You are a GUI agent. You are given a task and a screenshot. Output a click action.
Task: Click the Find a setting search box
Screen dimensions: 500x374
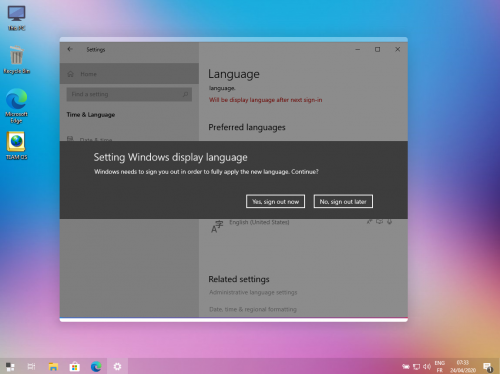click(129, 94)
